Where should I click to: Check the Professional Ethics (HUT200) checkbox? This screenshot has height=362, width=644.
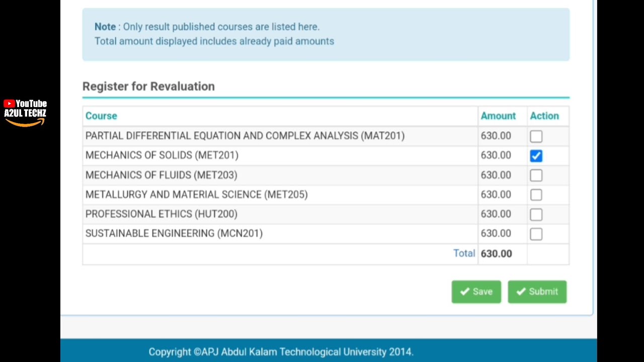click(x=536, y=215)
